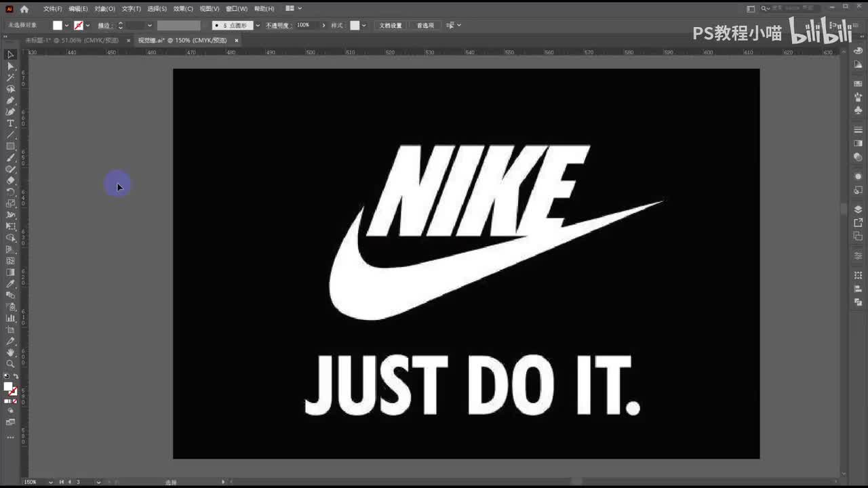
Task: Select the Direct Selection tool
Action: 10,66
